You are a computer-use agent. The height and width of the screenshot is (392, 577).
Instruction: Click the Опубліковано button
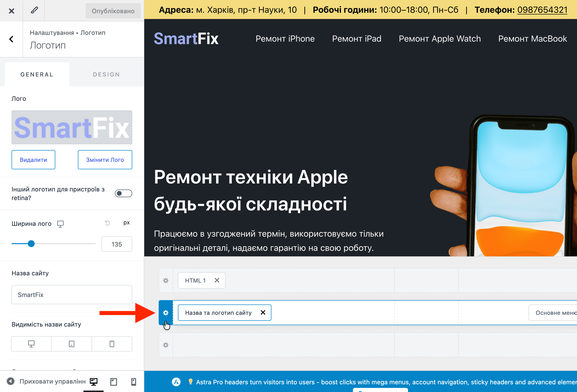(113, 11)
